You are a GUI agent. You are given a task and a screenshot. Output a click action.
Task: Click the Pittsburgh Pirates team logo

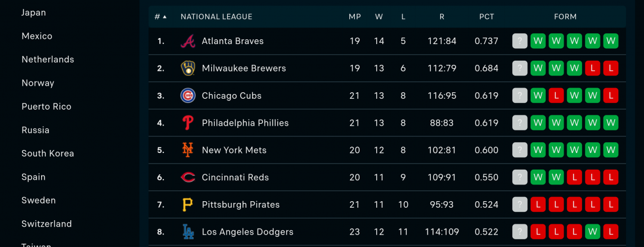(188, 205)
